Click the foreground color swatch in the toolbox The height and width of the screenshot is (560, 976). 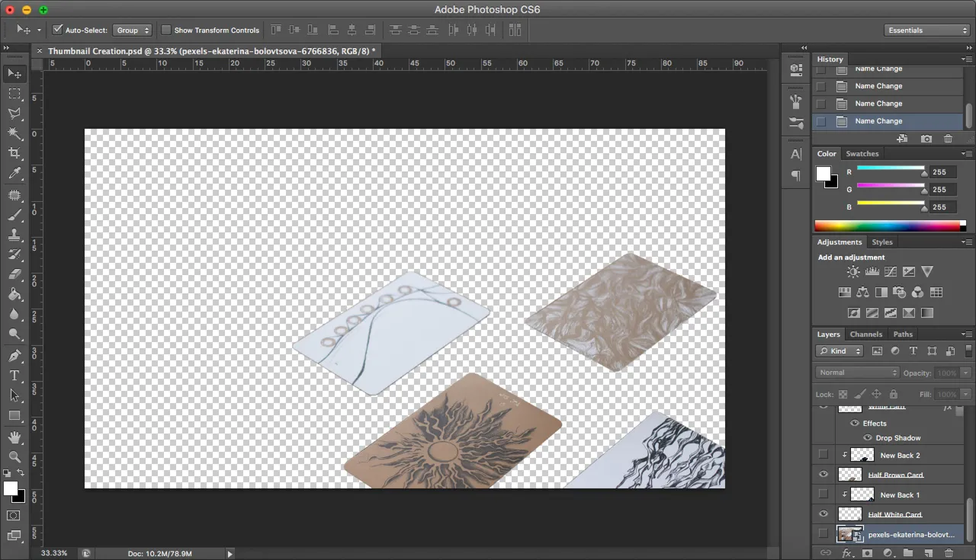pos(10,488)
